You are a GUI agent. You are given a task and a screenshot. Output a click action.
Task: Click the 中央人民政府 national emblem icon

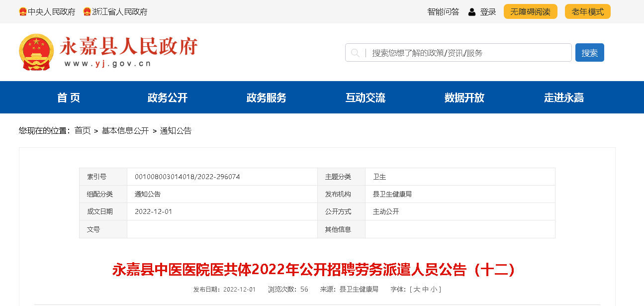[23, 11]
